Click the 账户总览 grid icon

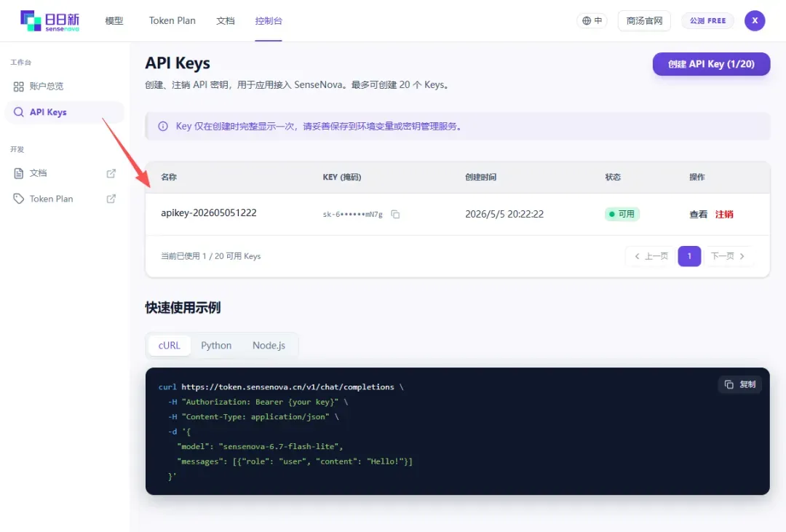coord(18,87)
